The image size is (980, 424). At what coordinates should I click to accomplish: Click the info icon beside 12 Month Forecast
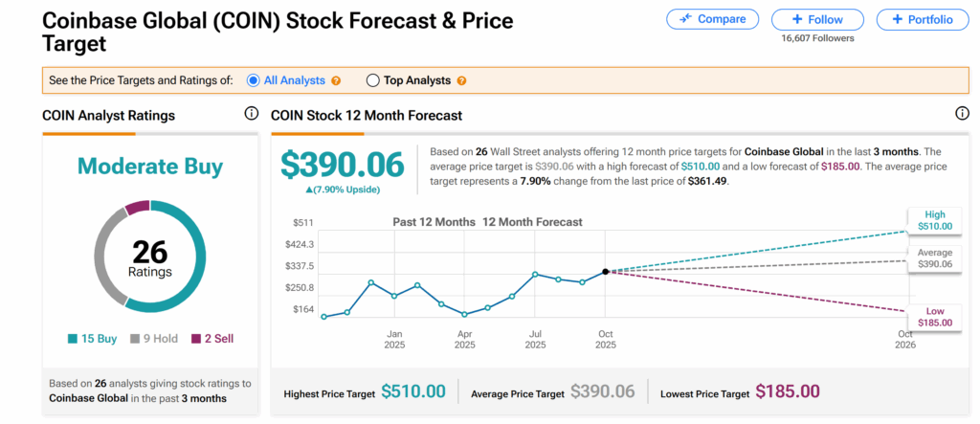962,114
